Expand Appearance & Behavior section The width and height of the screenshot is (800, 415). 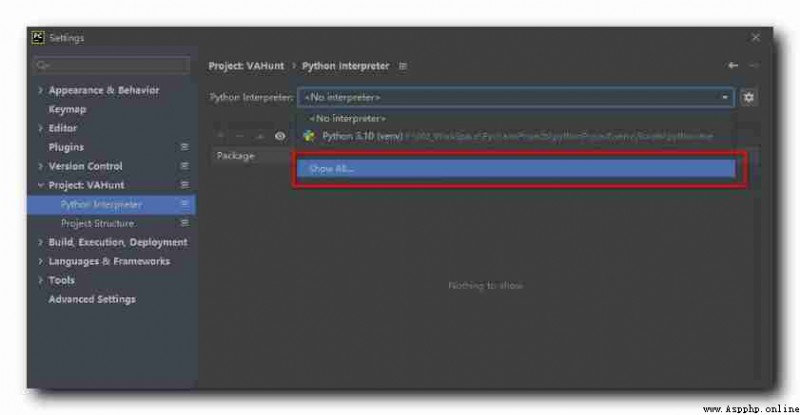tap(40, 90)
